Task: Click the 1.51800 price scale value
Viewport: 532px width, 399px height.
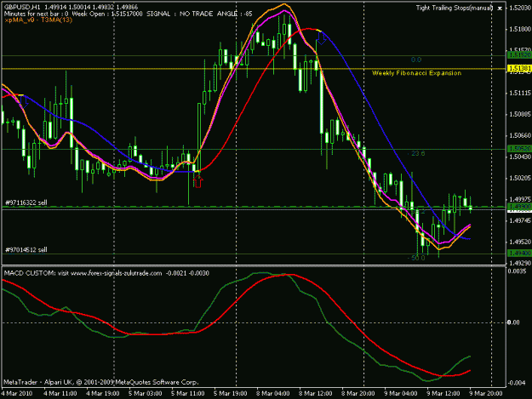Action: [520, 29]
